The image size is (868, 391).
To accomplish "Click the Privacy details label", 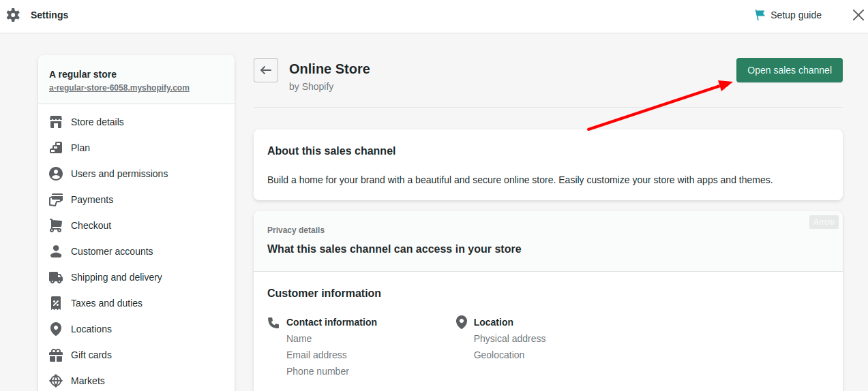I will (296, 230).
